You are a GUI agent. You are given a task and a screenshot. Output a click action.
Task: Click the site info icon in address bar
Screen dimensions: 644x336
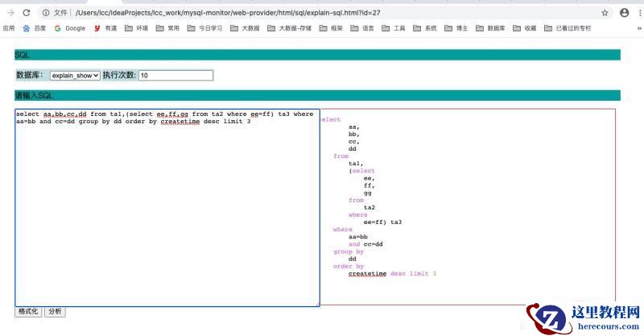pos(45,13)
